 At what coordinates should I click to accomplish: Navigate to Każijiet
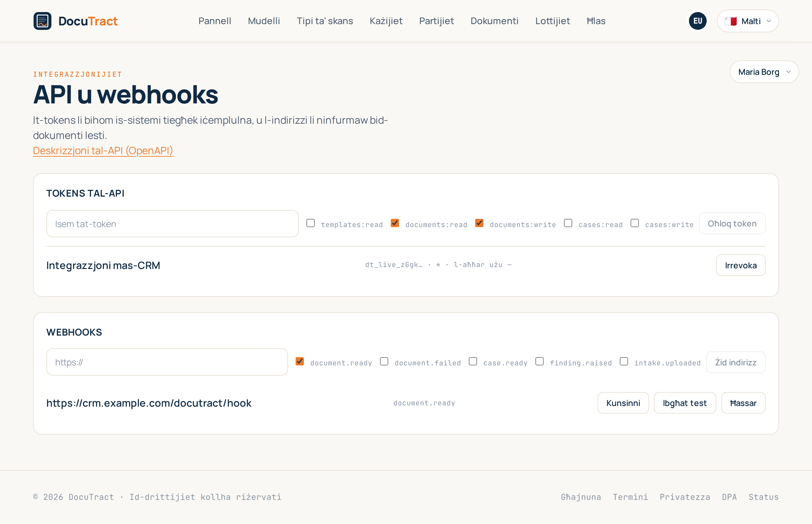click(x=386, y=21)
